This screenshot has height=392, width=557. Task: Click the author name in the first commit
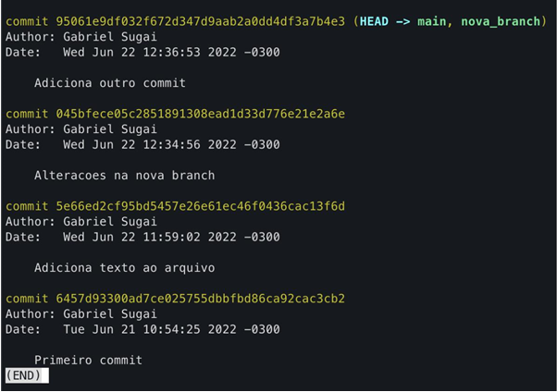110,37
